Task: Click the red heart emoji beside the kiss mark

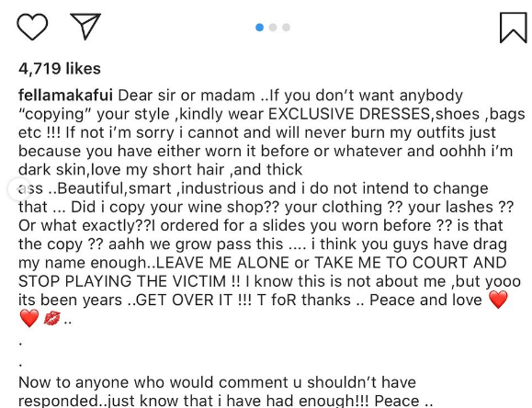Action: pyautogui.click(x=29, y=318)
